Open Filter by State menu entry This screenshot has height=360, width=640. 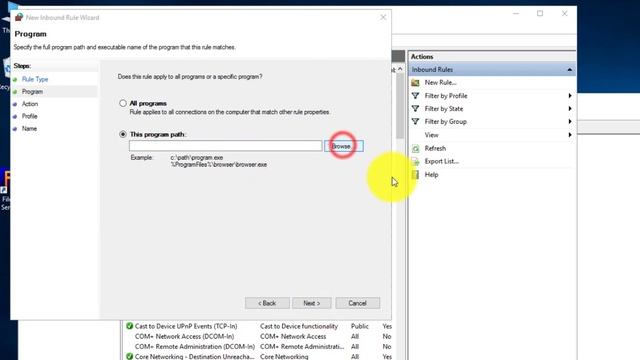pos(444,109)
